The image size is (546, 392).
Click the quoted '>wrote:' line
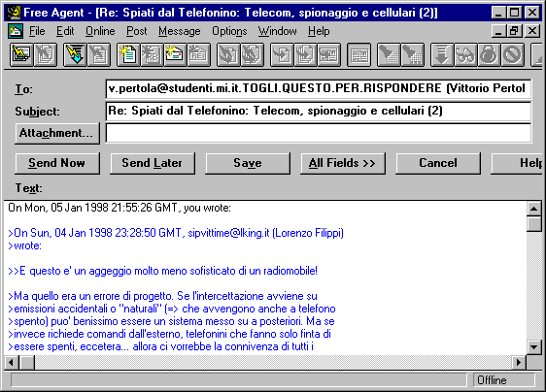coord(24,245)
